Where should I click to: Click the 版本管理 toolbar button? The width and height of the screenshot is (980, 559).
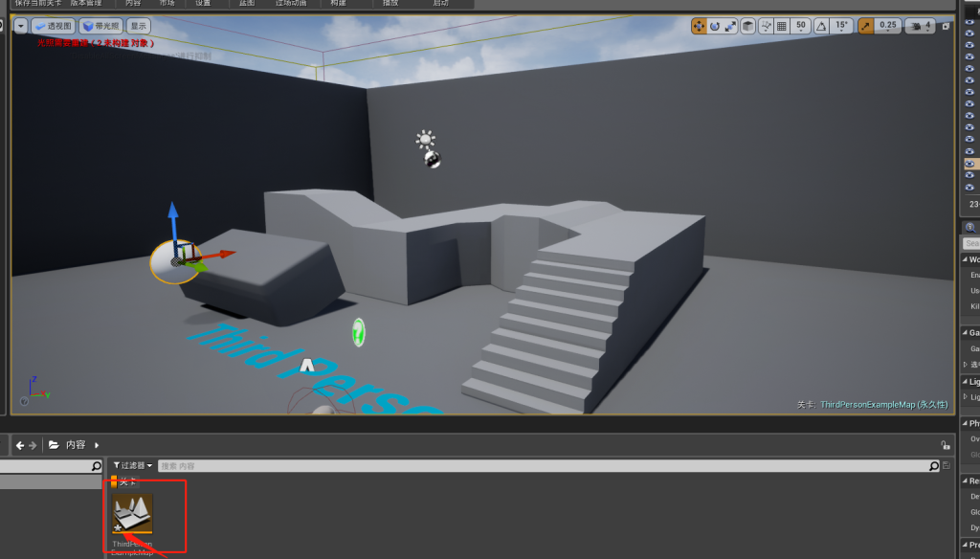coord(86,3)
